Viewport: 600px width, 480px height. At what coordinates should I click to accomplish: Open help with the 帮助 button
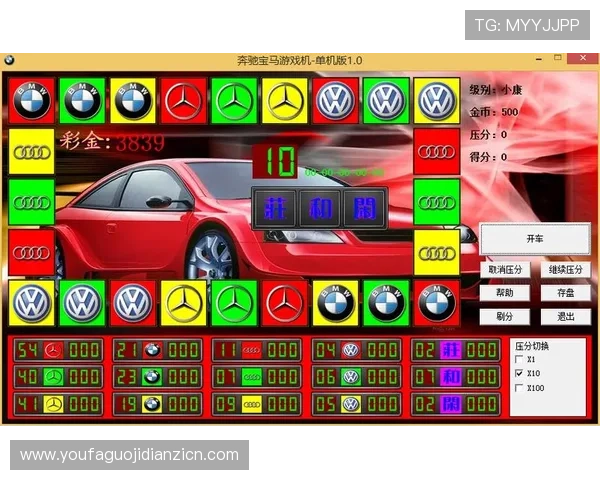(x=506, y=293)
